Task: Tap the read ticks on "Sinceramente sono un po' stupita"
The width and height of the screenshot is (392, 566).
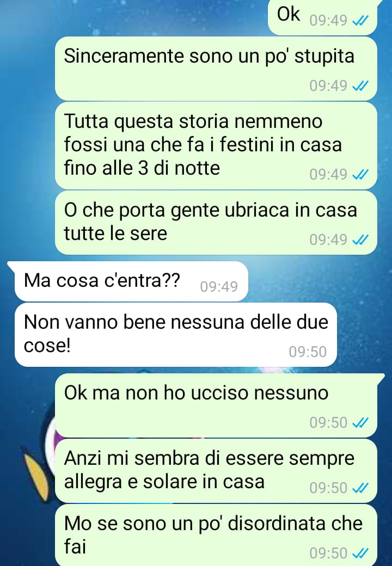Action: [x=360, y=86]
